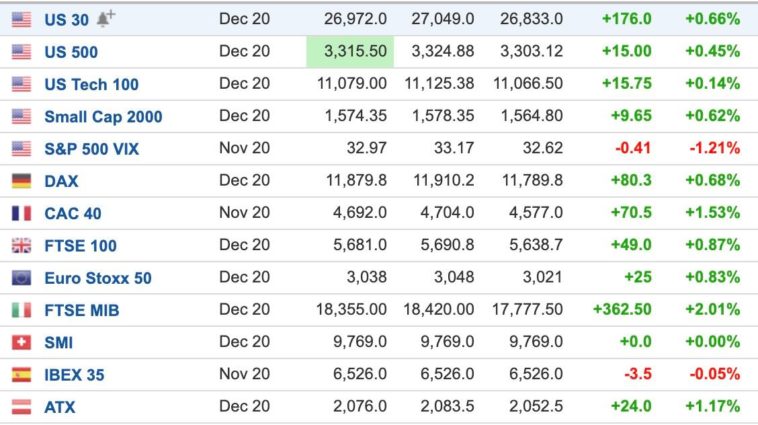Click the -1.21% change value for VIX
Screen dimensions: 758x425
(x=713, y=149)
